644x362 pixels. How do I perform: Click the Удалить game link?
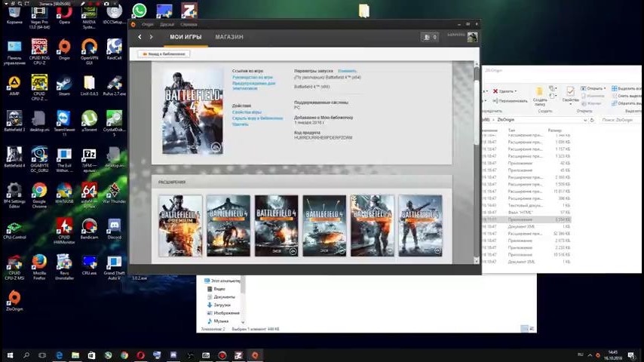pos(240,124)
